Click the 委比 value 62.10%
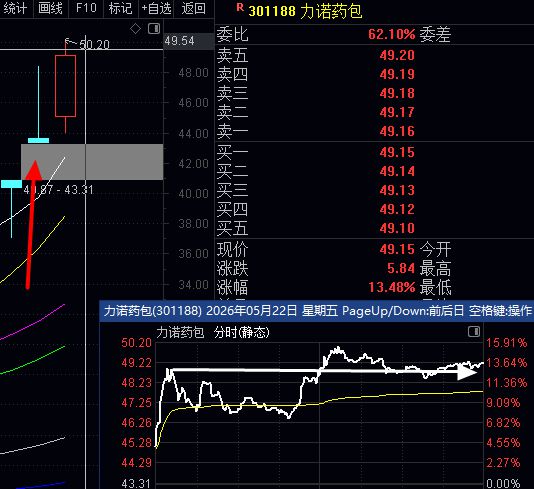Image resolution: width=534 pixels, height=489 pixels. coord(392,34)
